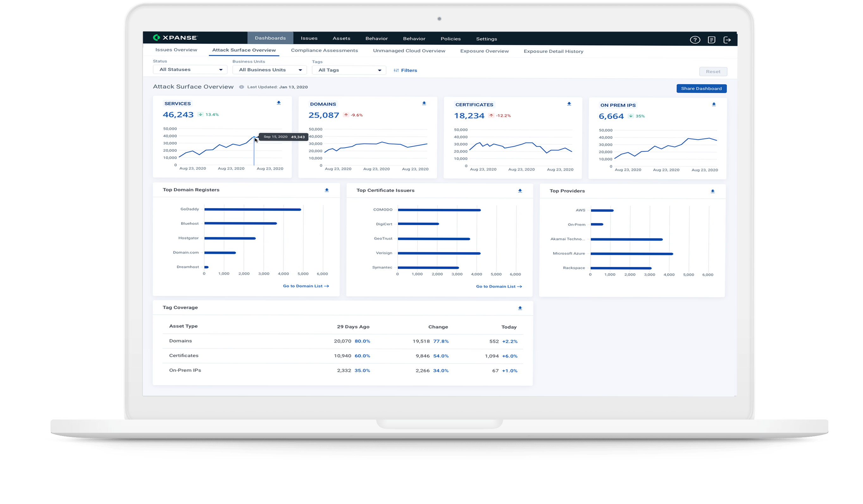
Task: Open Go to Domain List under Registers
Action: tap(306, 286)
